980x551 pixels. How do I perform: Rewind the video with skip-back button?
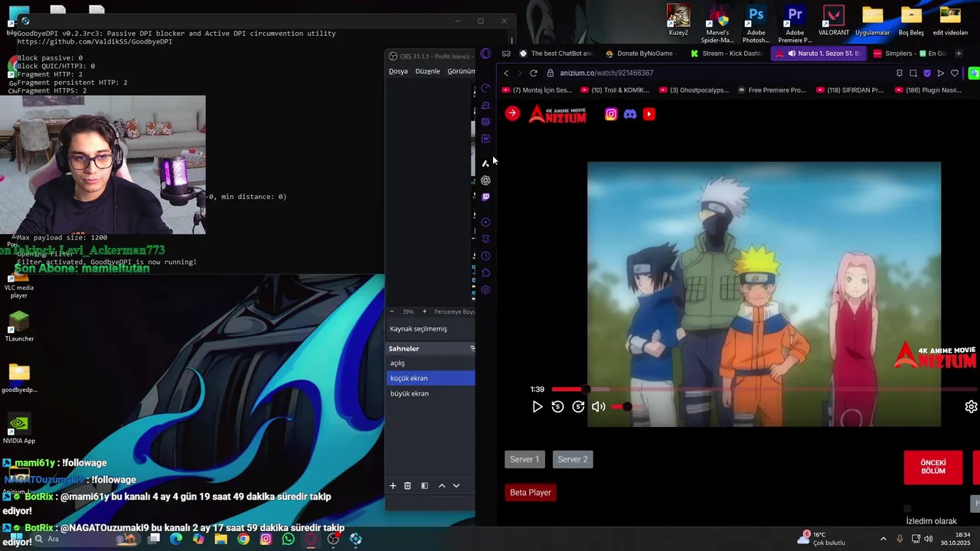[557, 407]
